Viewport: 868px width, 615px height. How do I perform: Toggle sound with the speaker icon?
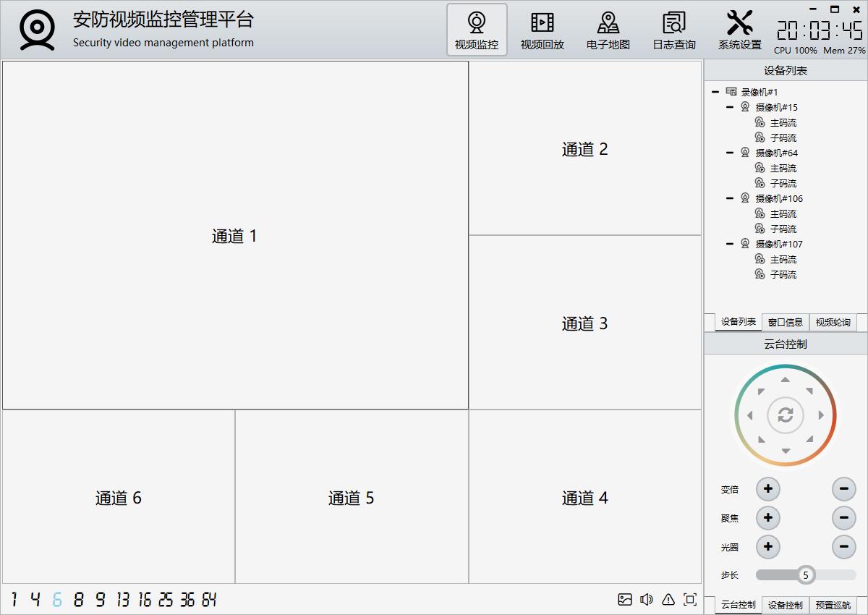click(x=647, y=599)
